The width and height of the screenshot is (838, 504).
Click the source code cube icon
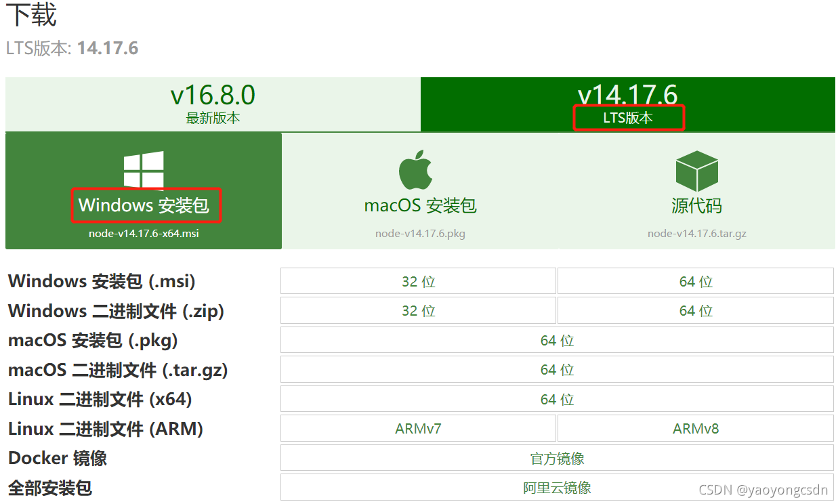pos(696,171)
